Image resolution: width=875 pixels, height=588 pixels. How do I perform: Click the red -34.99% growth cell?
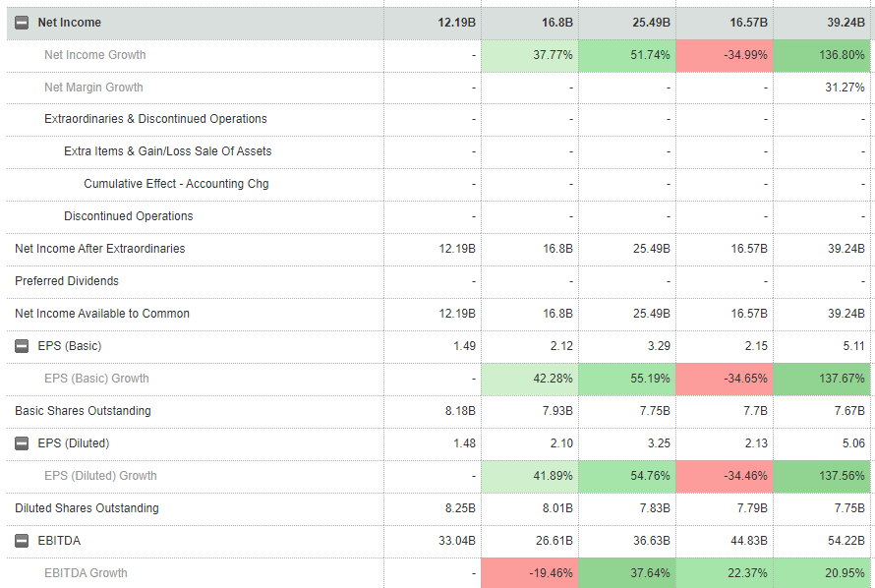(725, 55)
